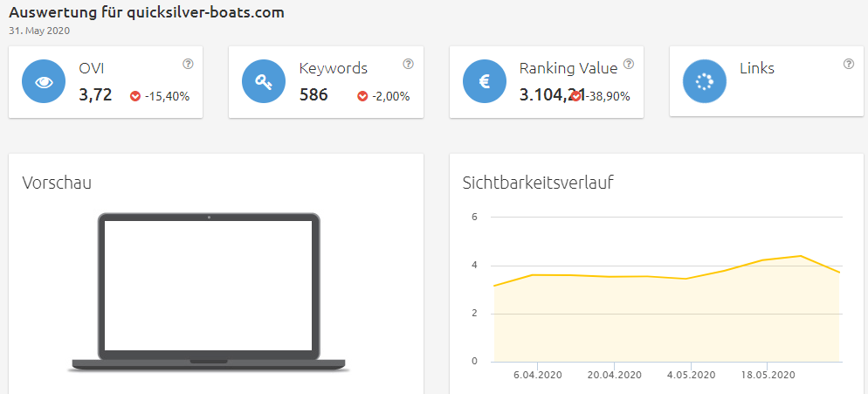Open help for the Links card

point(849,64)
